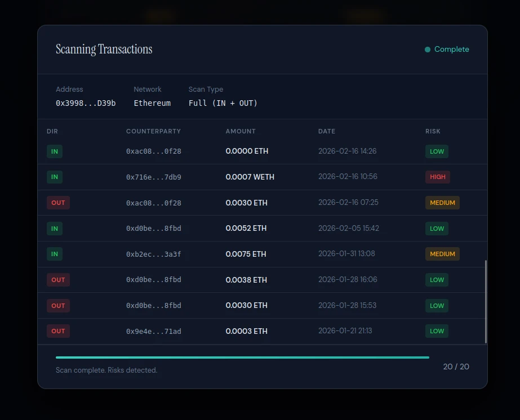The width and height of the screenshot is (520, 420).
Task: Click the green IN badge on the first row
Action: (55, 151)
